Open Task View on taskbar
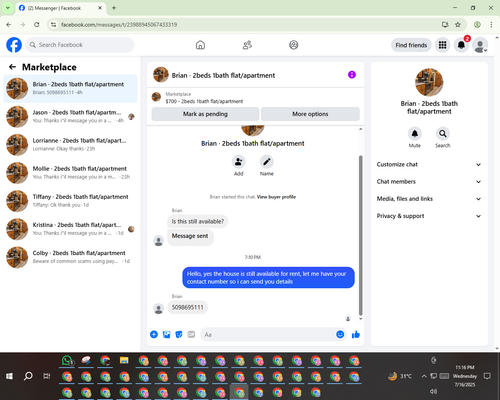500x400 pixels. pos(47,376)
